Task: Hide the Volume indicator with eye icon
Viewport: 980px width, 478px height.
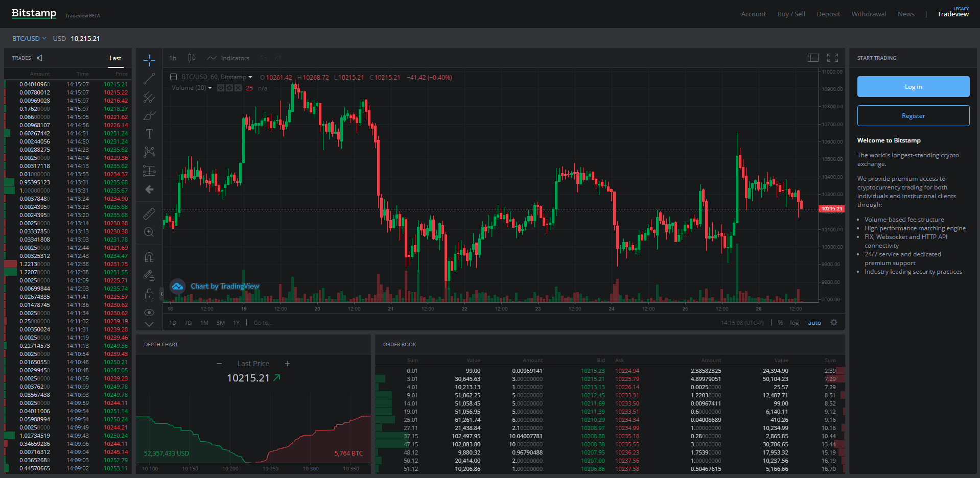Action: point(221,88)
